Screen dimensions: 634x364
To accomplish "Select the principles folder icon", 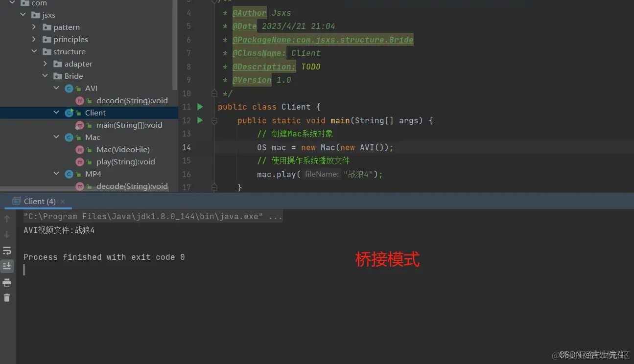I will pos(47,39).
